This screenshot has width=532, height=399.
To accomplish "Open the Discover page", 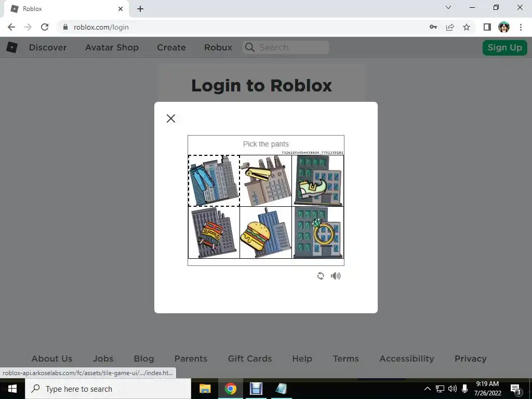I will 48,47.
